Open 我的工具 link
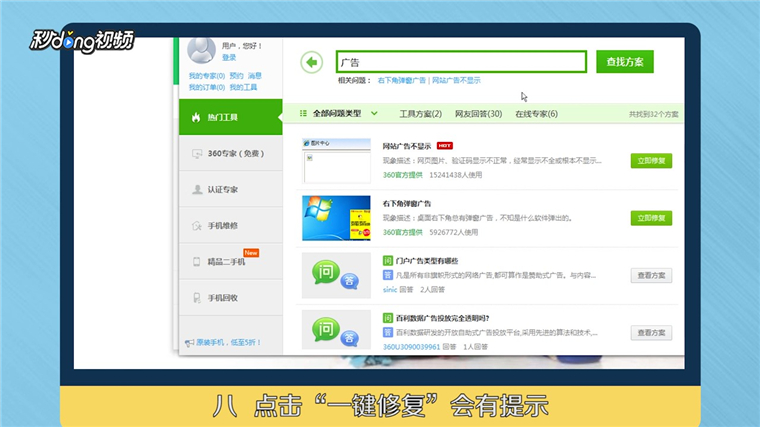 click(243, 87)
